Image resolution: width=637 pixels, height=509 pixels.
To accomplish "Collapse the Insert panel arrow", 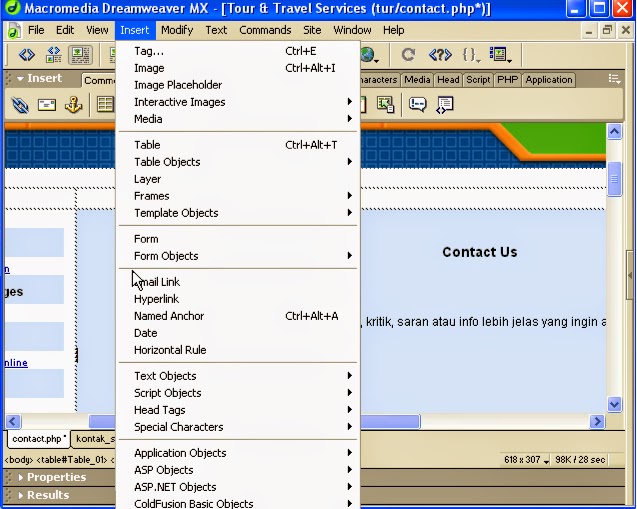I will tap(20, 78).
